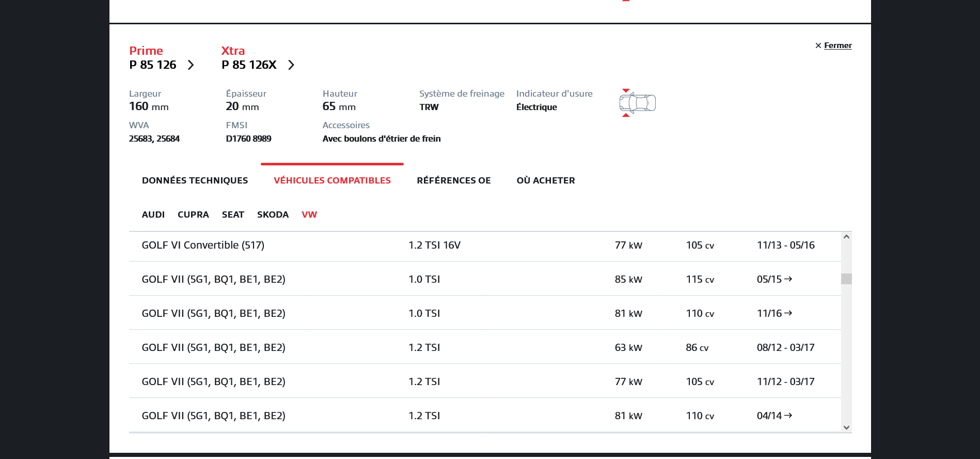Select the Véhicules Compatibles tab
The height and width of the screenshot is (459, 980).
333,180
